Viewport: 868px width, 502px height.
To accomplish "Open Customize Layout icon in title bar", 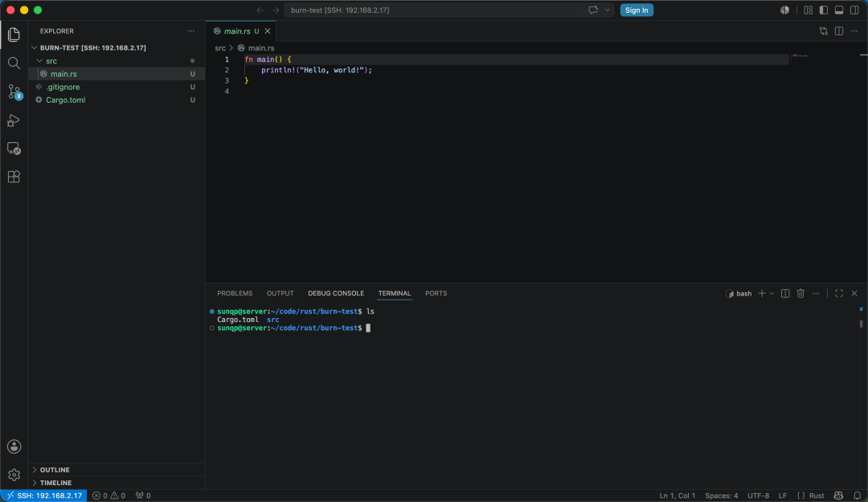I will (809, 10).
